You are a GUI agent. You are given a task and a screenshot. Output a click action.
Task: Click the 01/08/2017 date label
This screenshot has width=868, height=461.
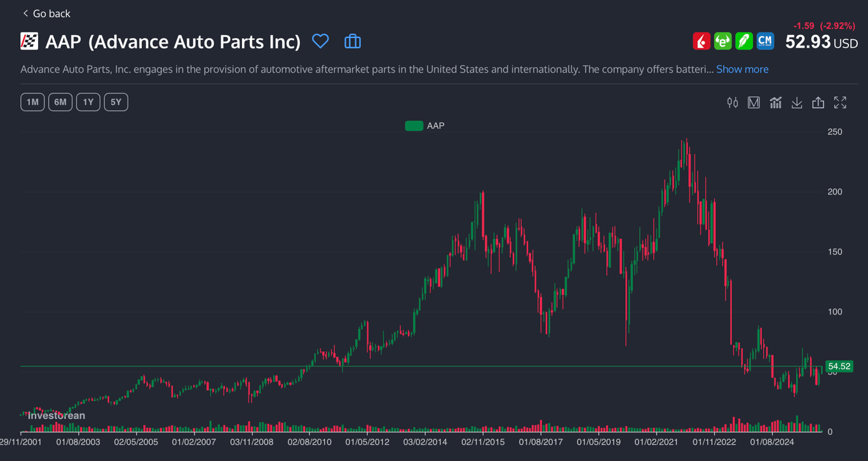click(541, 442)
